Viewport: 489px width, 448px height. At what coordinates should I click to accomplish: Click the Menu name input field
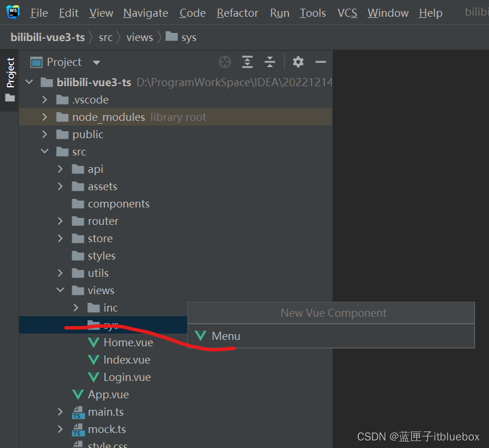click(331, 336)
